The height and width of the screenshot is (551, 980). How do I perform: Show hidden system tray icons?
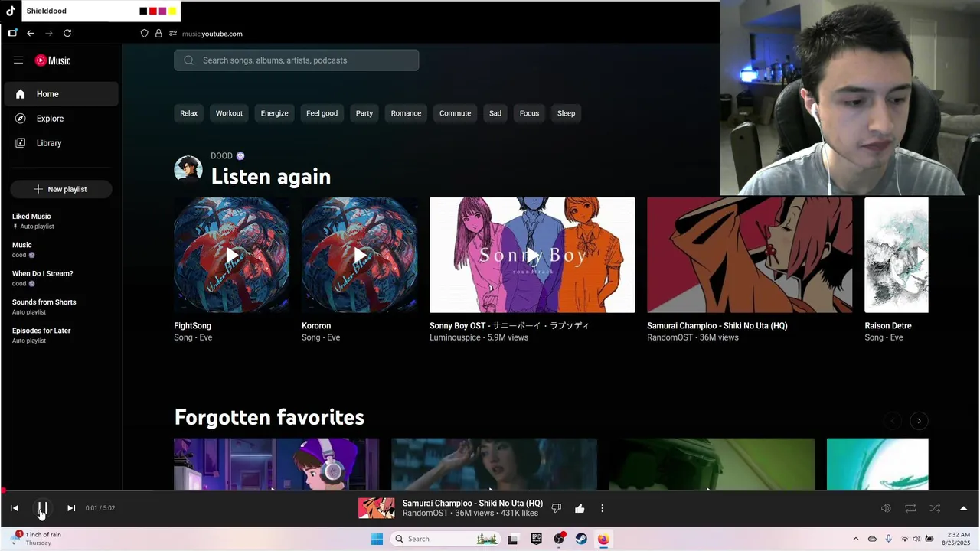[856, 539]
